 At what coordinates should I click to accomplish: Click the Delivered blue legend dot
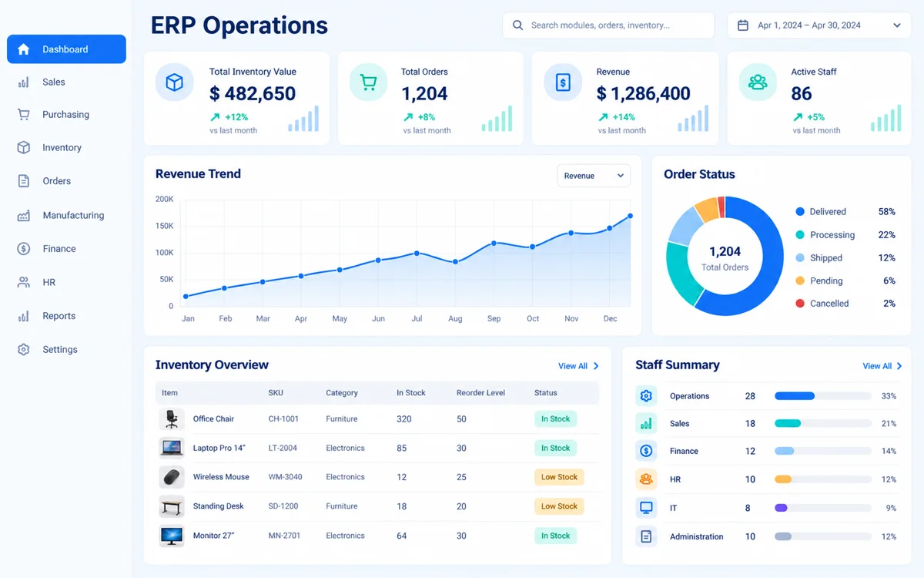(800, 212)
